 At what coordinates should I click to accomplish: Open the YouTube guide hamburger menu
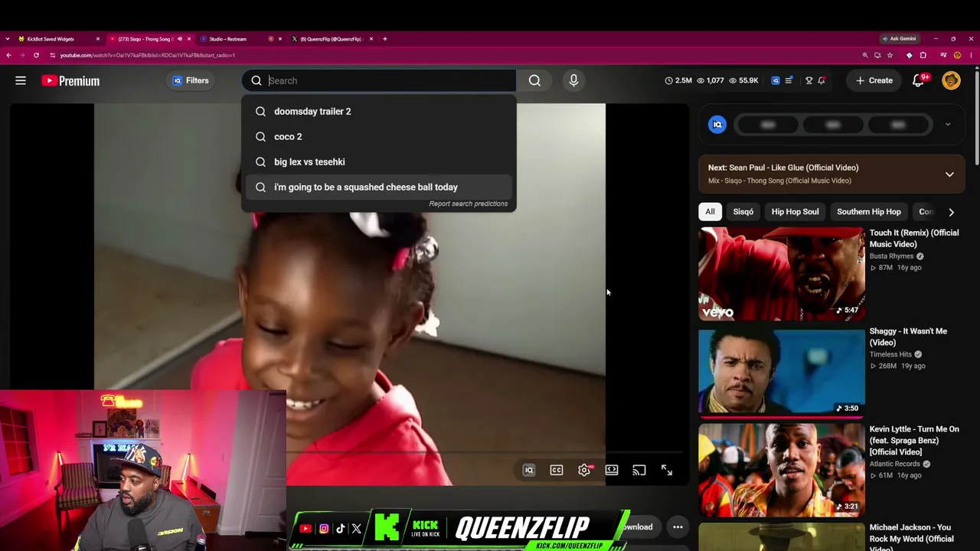pyautogui.click(x=21, y=80)
